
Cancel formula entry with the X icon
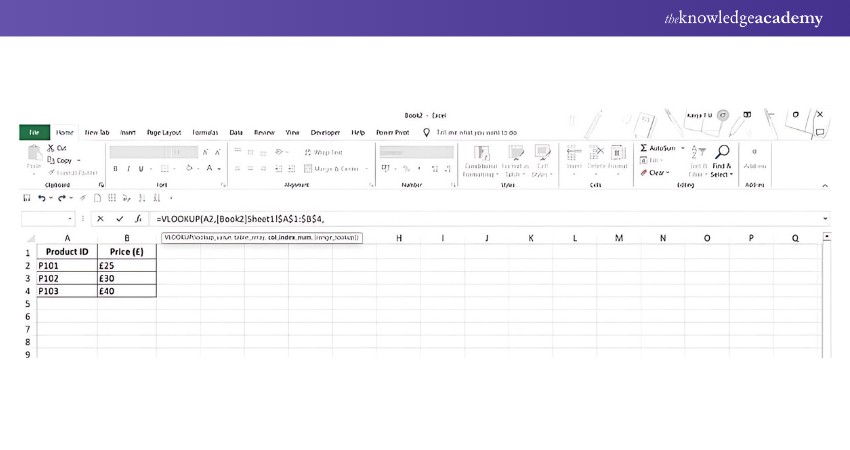point(100,218)
